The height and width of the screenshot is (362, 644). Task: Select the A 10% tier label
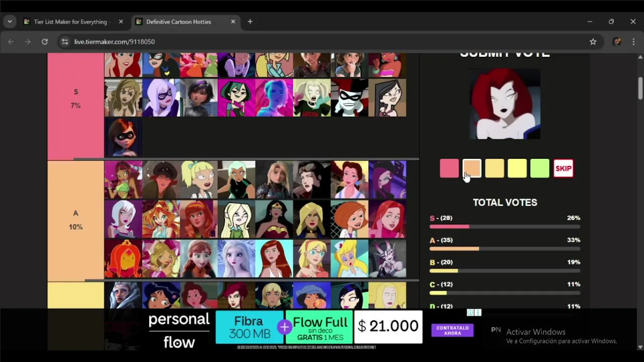tap(76, 220)
